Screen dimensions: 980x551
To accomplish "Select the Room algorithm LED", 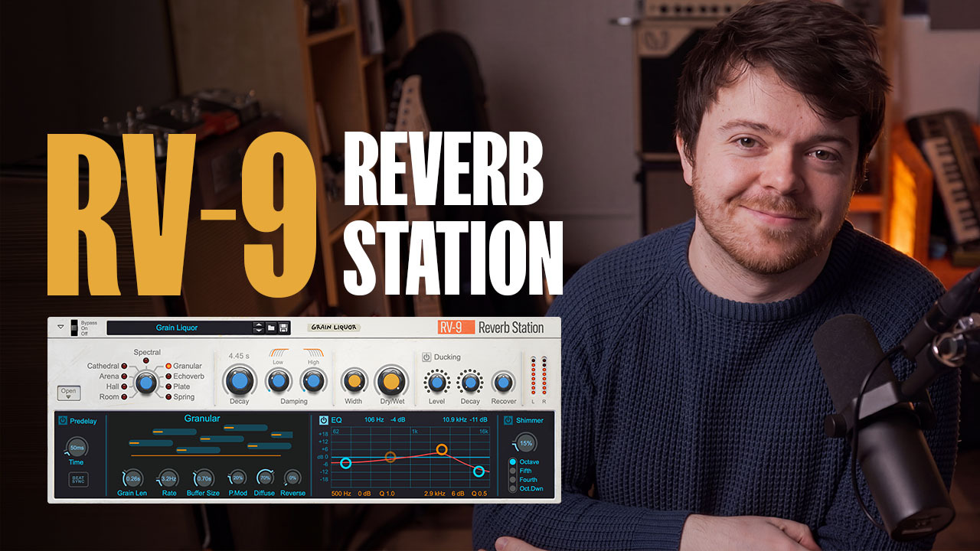I will click(126, 396).
